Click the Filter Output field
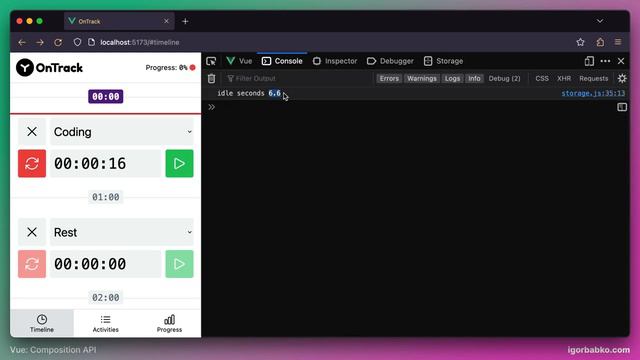This screenshot has height=360, width=640. [298, 78]
